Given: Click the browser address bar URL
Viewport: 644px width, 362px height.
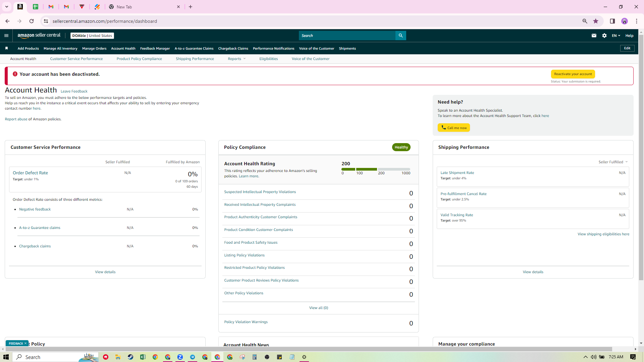Looking at the screenshot, I should pos(105,21).
